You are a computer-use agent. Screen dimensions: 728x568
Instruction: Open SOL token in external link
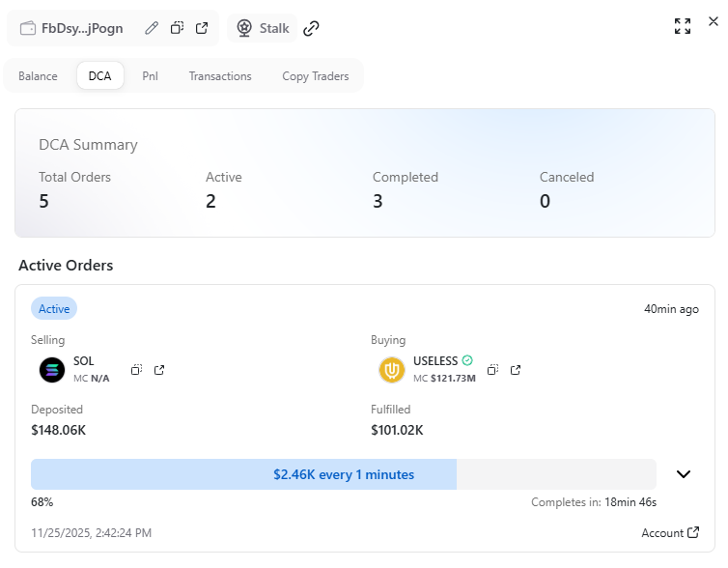click(x=159, y=370)
